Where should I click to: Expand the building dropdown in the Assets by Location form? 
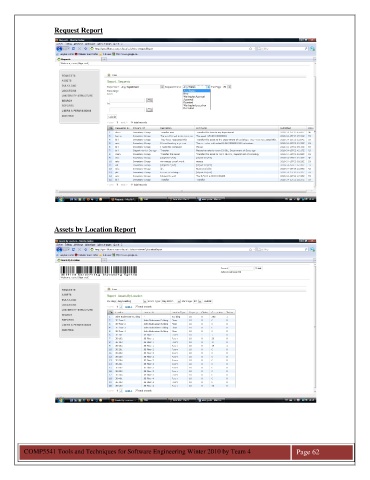point(145,301)
